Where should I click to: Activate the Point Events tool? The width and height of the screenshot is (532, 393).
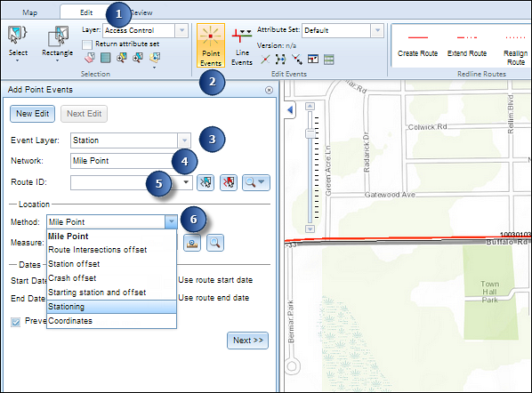tap(211, 45)
